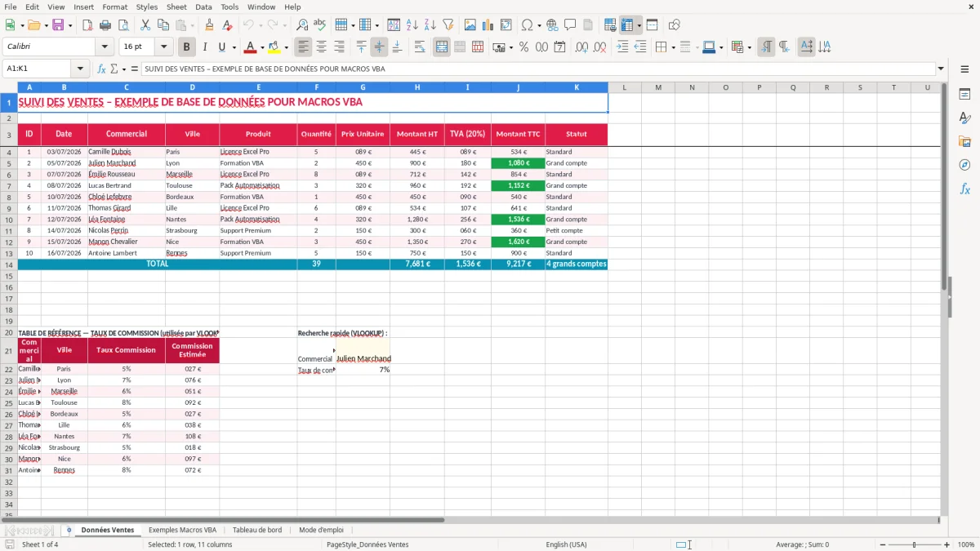Open the underline style dropdown arrow
The image size is (980, 551).
tap(234, 47)
